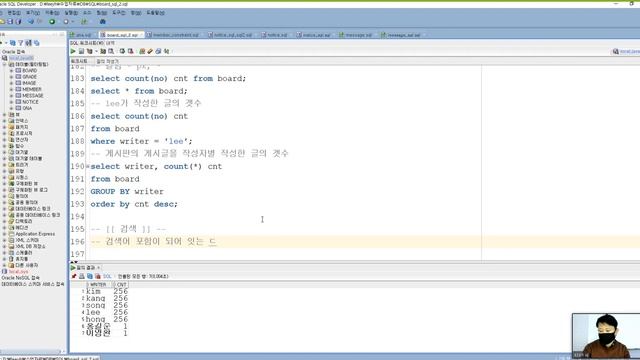Click the Refresh icon in Connections panel

13,42
